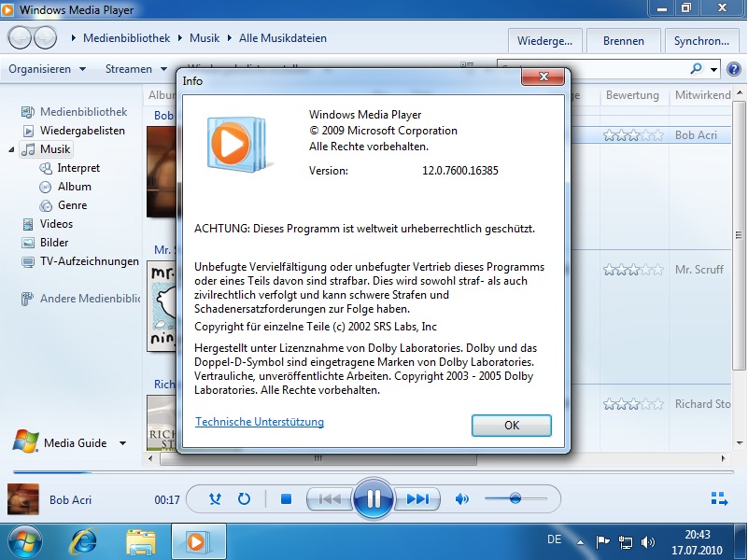Open Wiedergabelisten in the sidebar
Viewport: 748px width, 560px height.
[82, 131]
